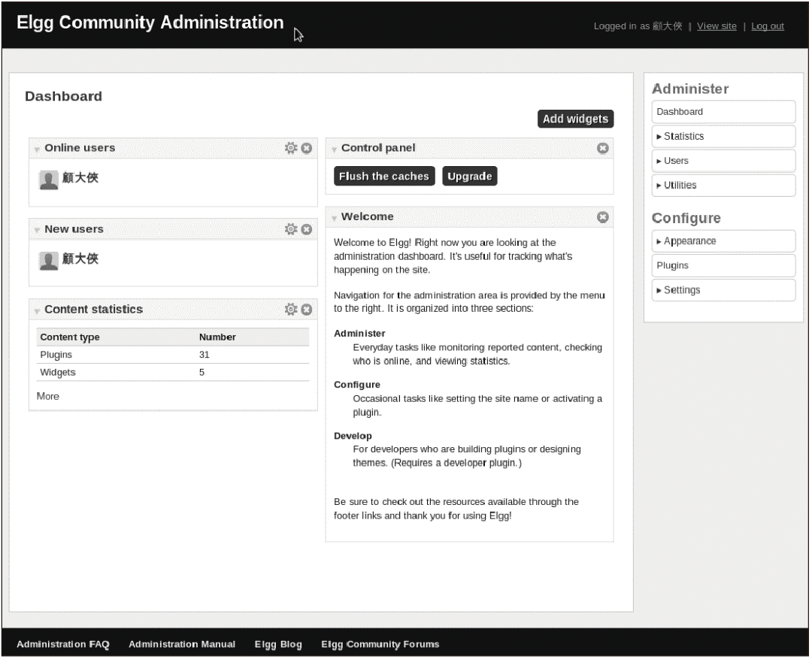This screenshot has height=659, width=812.
Task: Log out of the administration area
Action: (768, 26)
